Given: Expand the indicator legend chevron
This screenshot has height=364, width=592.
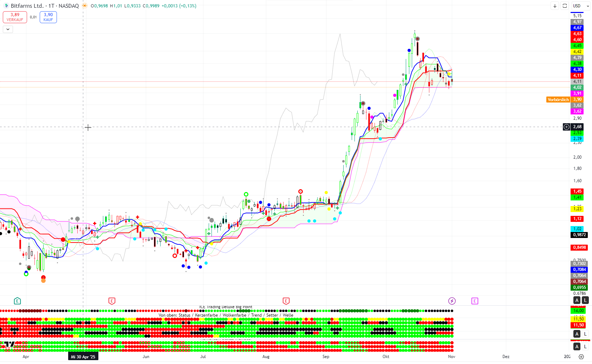Looking at the screenshot, I should [x=8, y=29].
